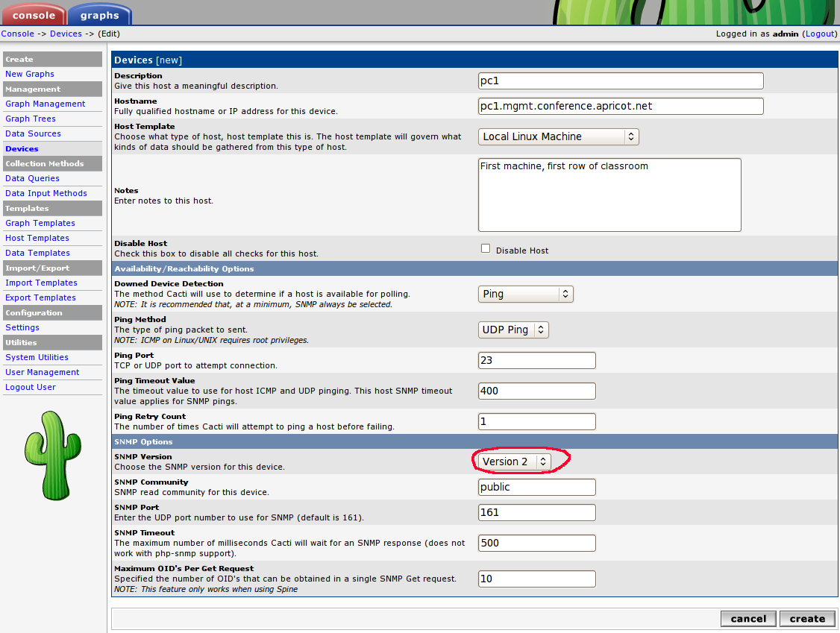840x633 pixels.
Task: Open the Host Template dropdown
Action: click(x=558, y=136)
